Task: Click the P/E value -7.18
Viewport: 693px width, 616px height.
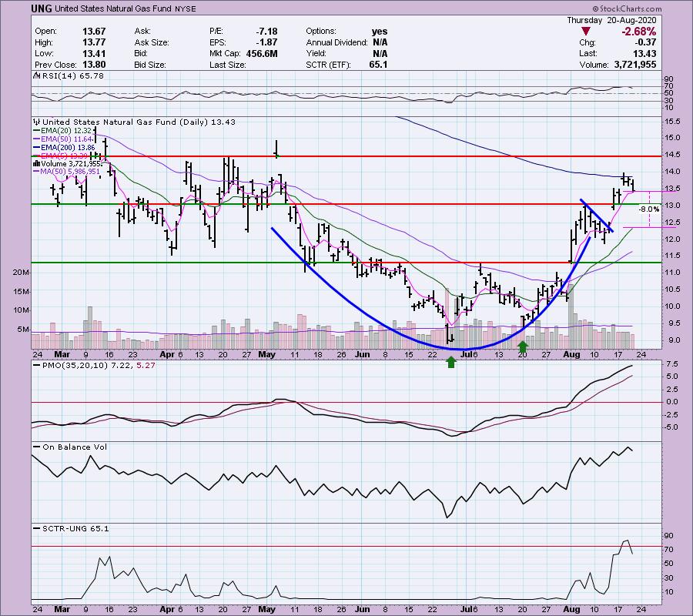Action: coord(267,32)
